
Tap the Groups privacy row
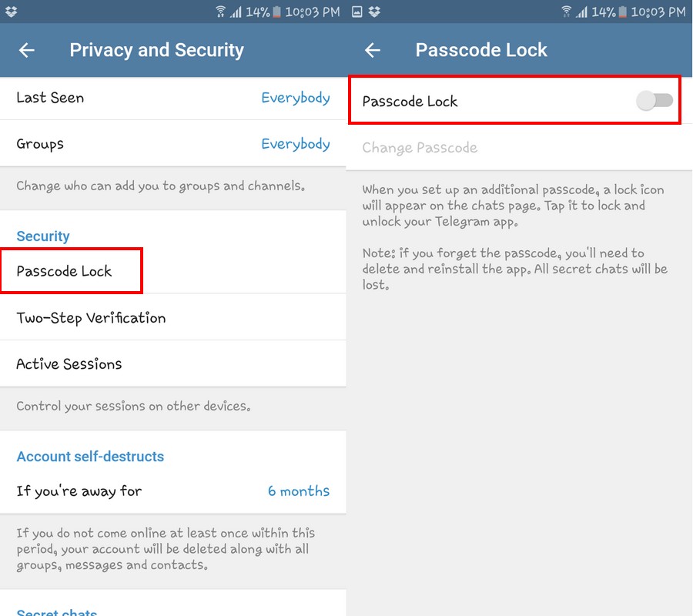click(172, 143)
